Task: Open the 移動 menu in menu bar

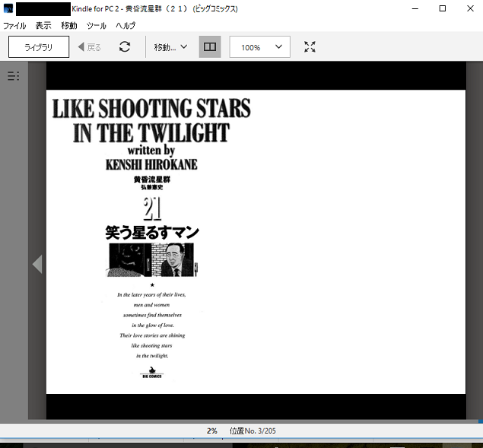Action: [69, 26]
